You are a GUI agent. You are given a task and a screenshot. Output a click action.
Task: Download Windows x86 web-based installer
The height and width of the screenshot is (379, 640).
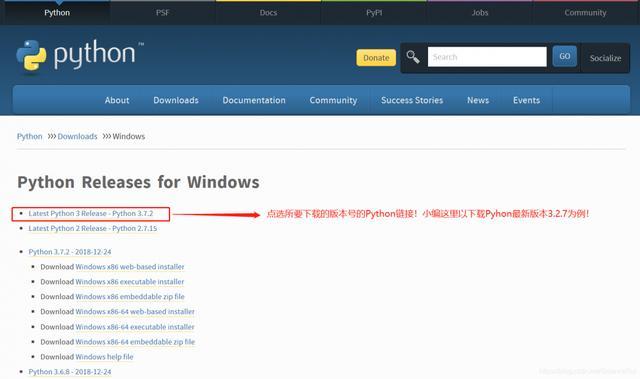130,267
